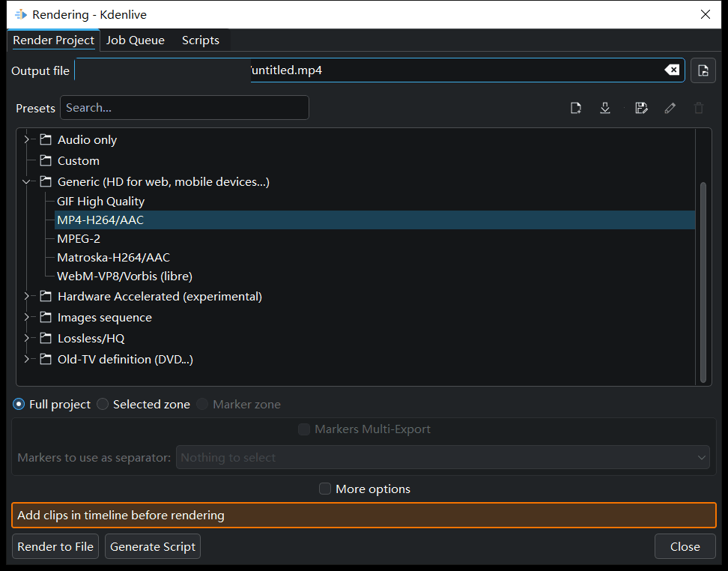Click the delete preset trash icon
Viewport: 728px width, 571px height.
click(x=699, y=108)
